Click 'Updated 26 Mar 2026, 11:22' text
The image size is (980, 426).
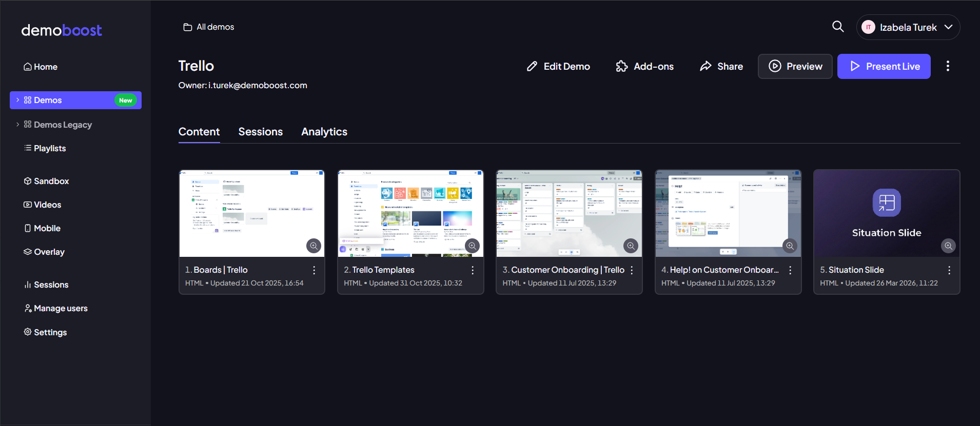(892, 283)
